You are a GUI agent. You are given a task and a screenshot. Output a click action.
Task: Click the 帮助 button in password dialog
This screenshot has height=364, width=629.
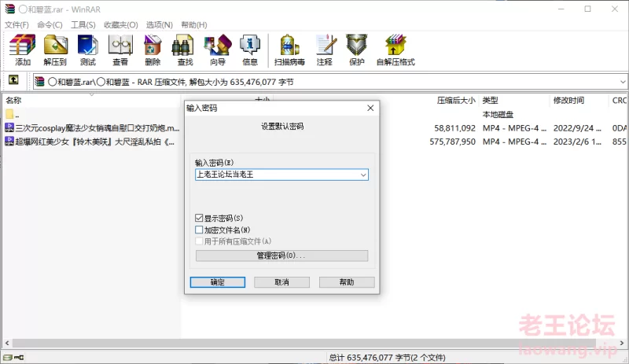347,282
